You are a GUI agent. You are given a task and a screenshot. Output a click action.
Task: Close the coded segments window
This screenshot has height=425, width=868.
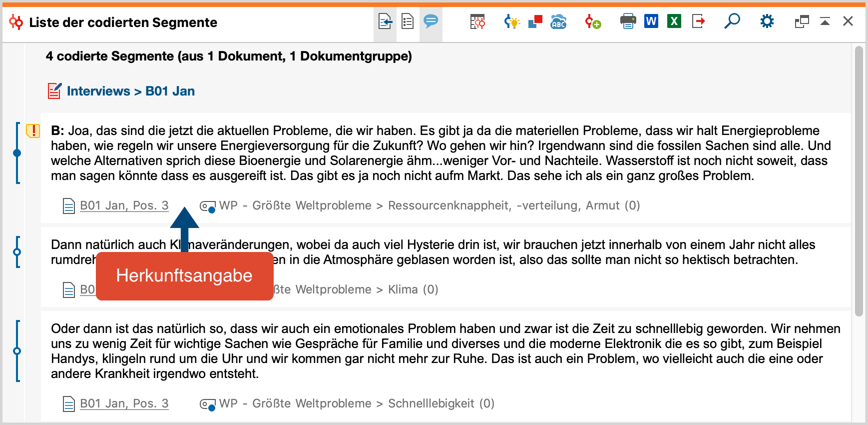(848, 21)
